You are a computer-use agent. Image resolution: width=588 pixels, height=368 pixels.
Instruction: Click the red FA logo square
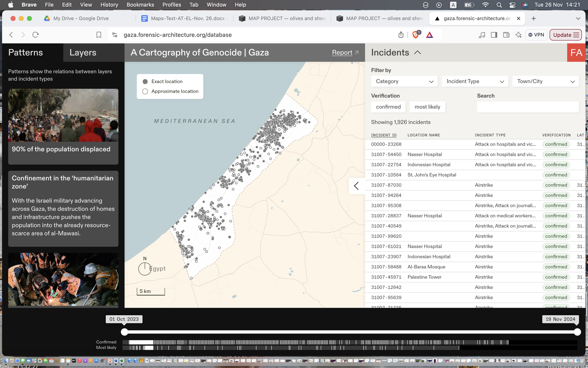(576, 52)
